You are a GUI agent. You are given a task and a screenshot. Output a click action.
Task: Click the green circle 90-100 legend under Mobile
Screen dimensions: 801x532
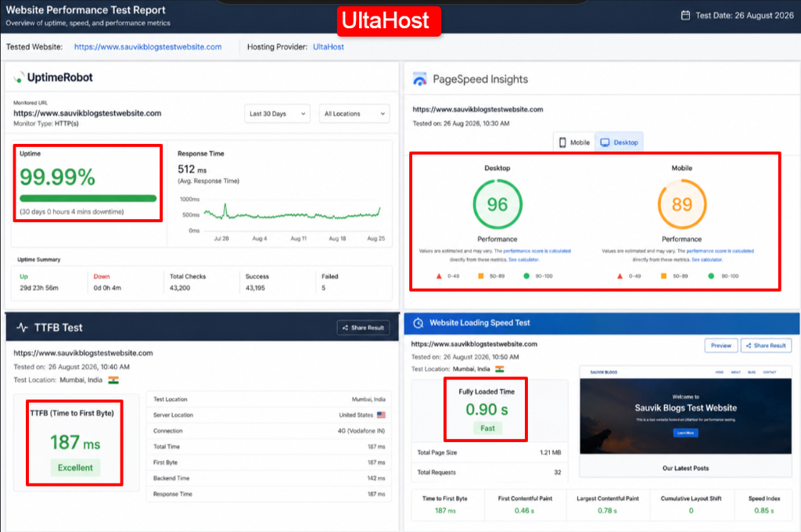click(x=711, y=276)
